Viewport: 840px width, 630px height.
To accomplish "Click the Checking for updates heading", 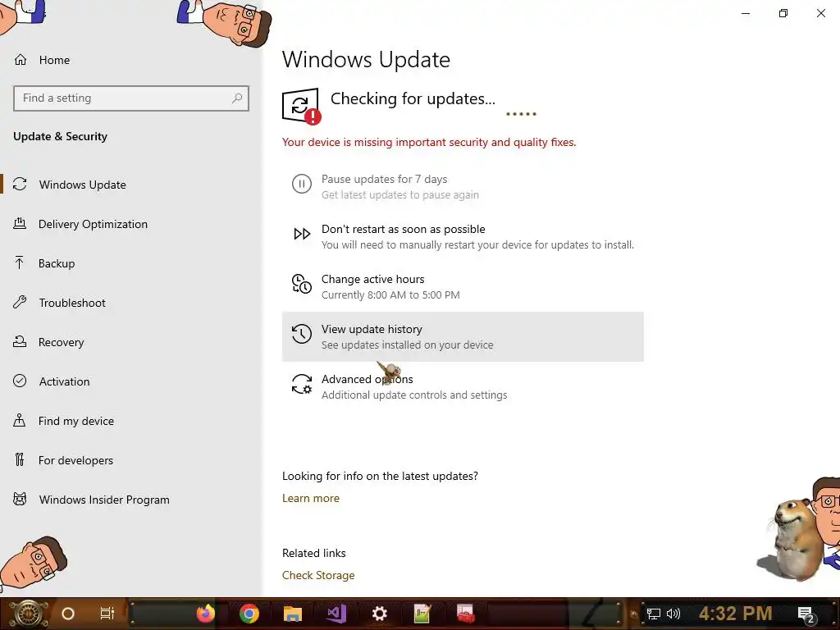I will click(413, 98).
